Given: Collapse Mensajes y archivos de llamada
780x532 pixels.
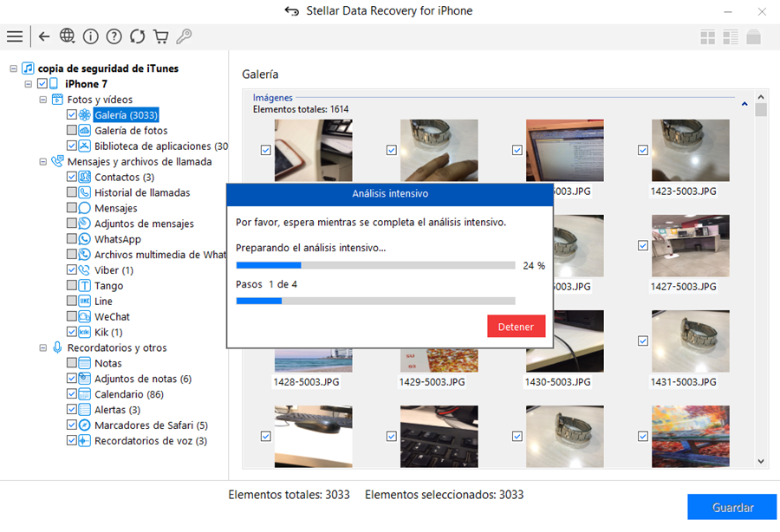Looking at the screenshot, I should coord(43,161).
